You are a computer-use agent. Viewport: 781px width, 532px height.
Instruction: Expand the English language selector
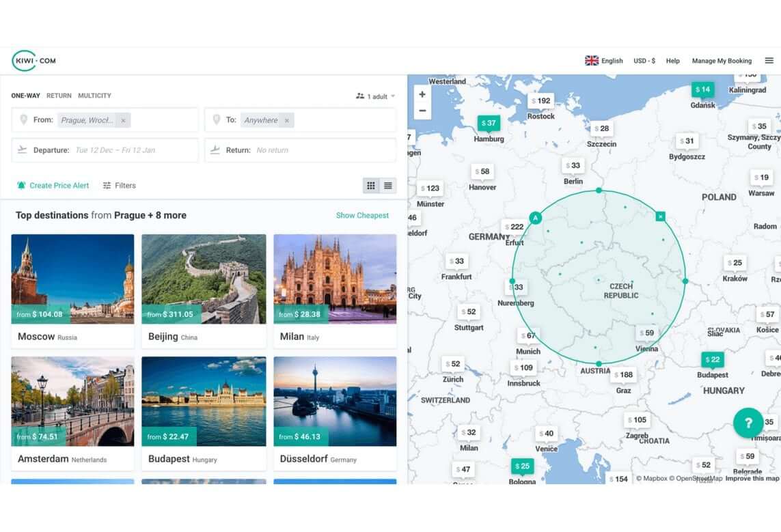click(x=604, y=61)
